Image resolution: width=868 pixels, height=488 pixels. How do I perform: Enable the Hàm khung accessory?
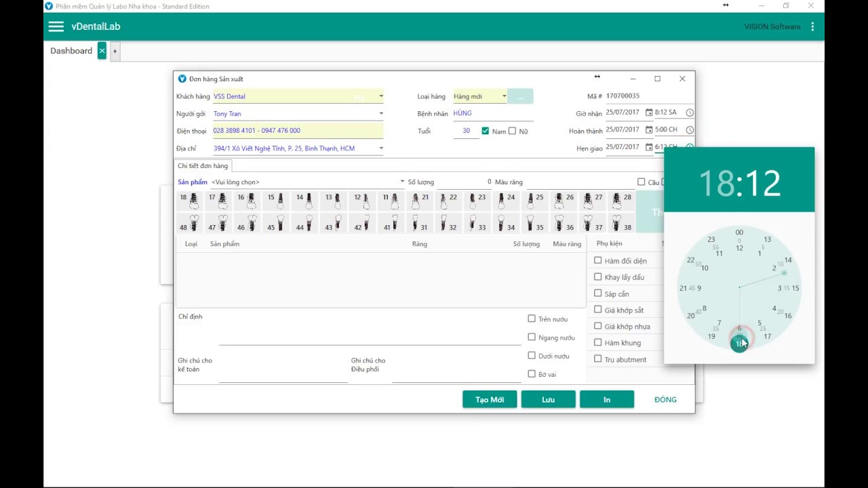click(x=597, y=342)
